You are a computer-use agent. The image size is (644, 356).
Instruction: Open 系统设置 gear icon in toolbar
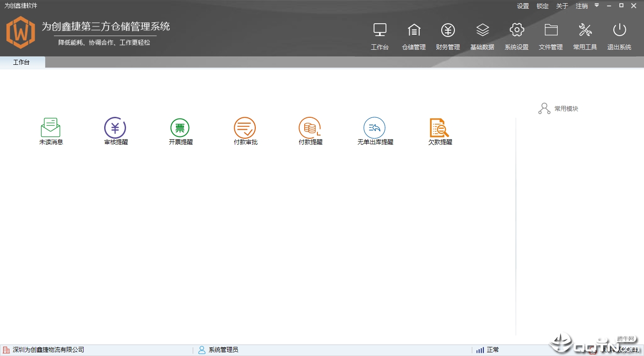click(517, 31)
